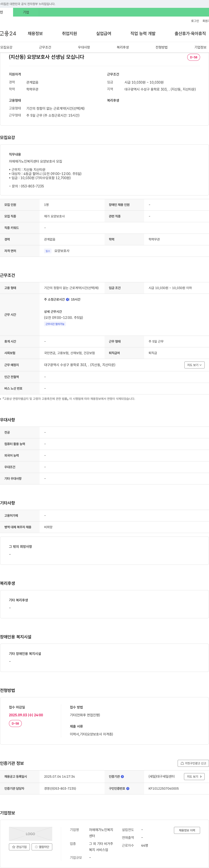Click 국민연금, 고용보험, 산재보험, 건강보험 text
Screen dimensions: 209x868
[69, 353]
